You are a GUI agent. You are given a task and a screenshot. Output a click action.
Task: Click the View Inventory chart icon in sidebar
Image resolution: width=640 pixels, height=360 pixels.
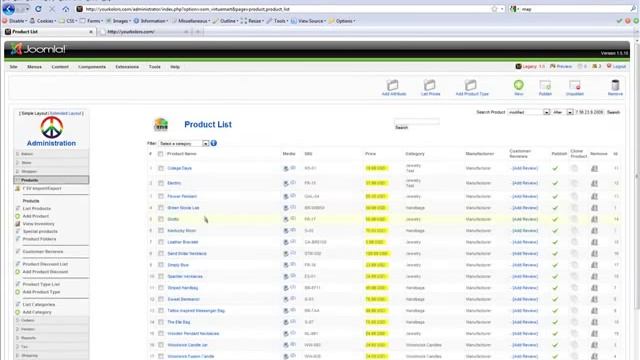(18, 224)
